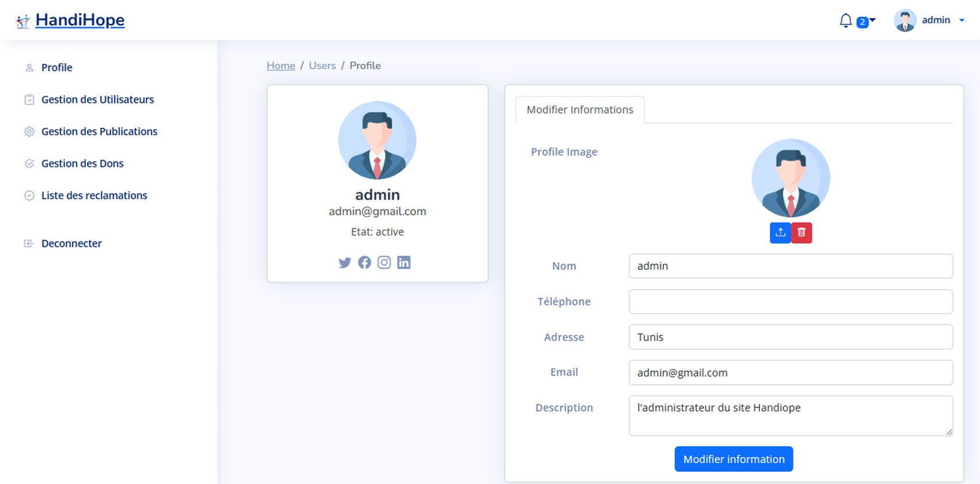Screen dimensions: 980x484
Task: Open the LinkedIn icon on profile card
Action: [404, 262]
